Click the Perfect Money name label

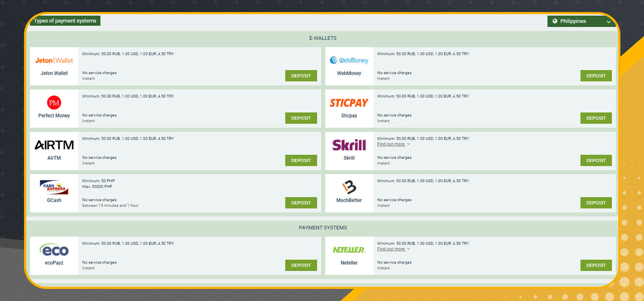click(x=54, y=115)
